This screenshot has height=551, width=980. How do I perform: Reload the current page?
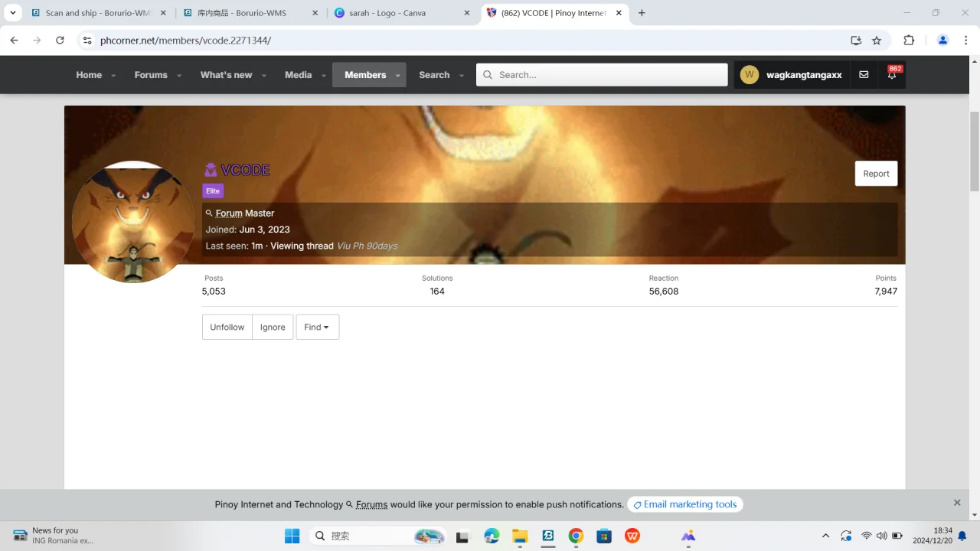[60, 41]
